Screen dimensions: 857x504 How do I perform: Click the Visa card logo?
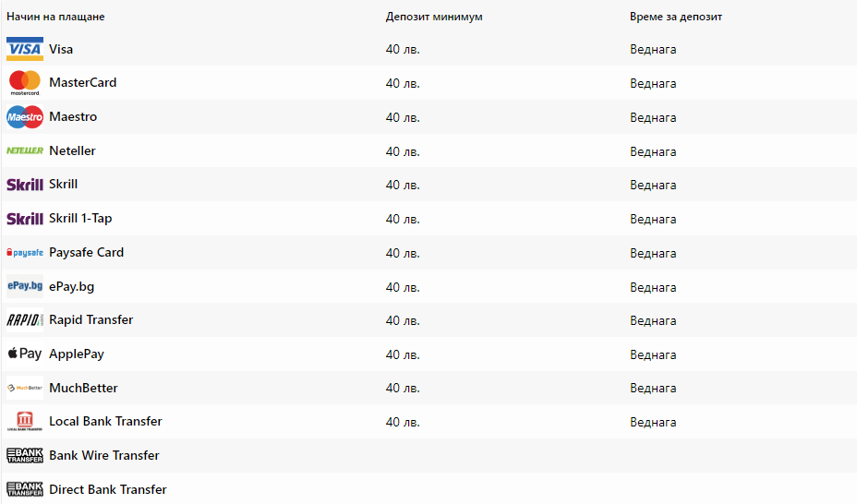pos(25,49)
